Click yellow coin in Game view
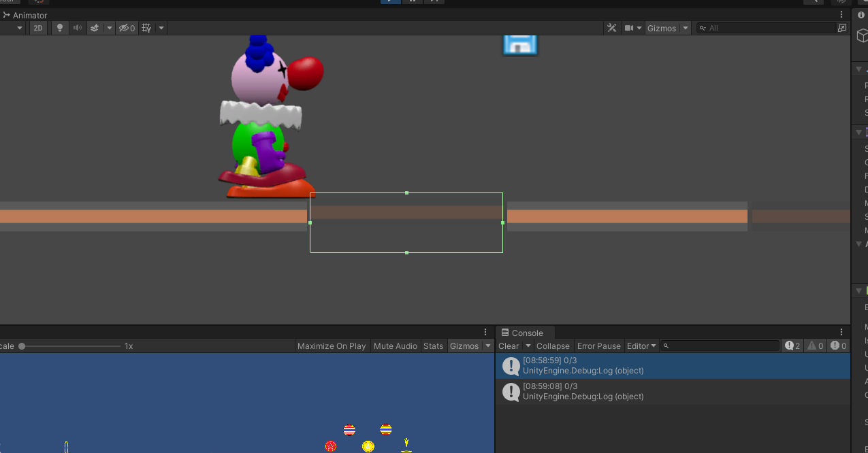Viewport: 868px width, 453px height. tap(368, 446)
